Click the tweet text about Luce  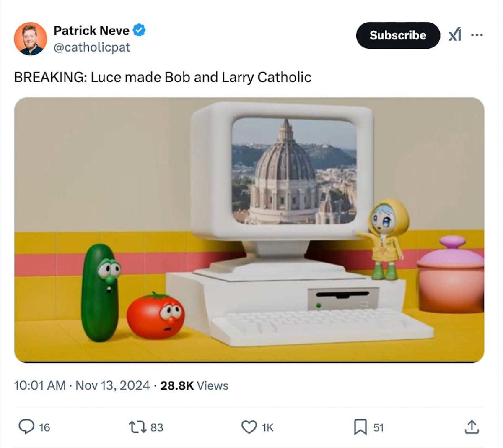(x=163, y=77)
